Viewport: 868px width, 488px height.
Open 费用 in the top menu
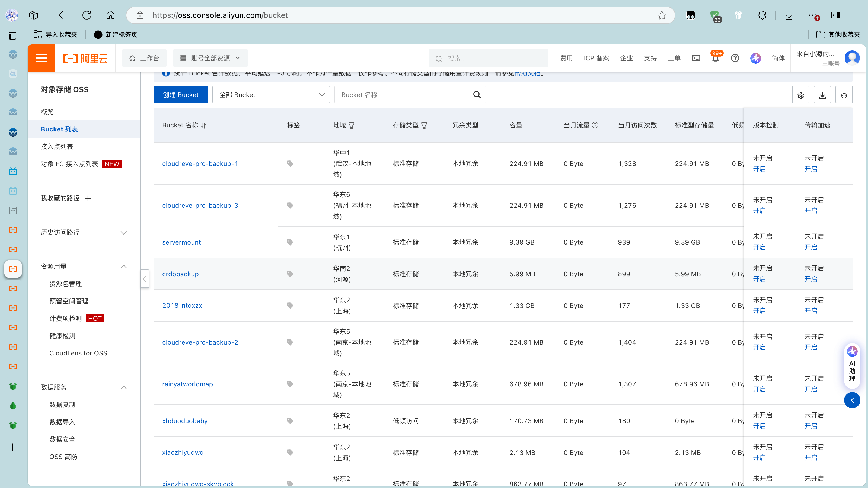point(566,58)
